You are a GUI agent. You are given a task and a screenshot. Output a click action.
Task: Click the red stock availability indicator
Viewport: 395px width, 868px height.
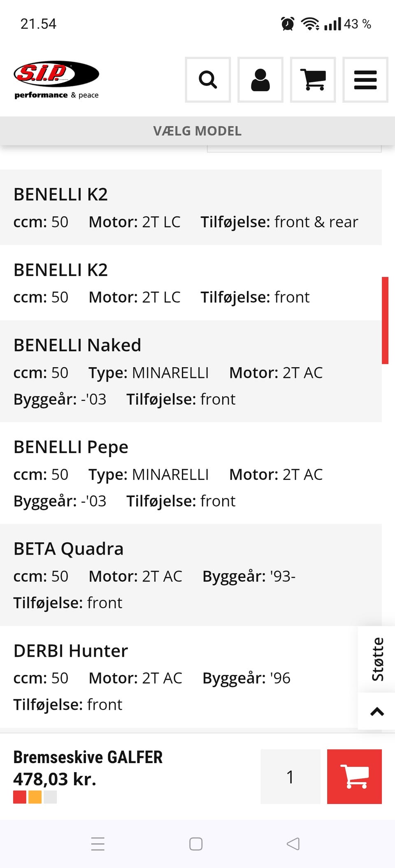coord(20,797)
